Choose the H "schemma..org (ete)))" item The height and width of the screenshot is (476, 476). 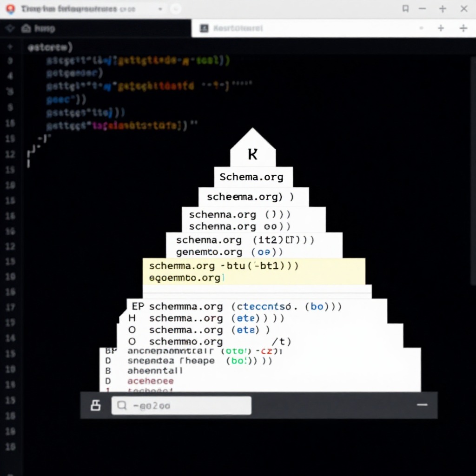click(206, 318)
